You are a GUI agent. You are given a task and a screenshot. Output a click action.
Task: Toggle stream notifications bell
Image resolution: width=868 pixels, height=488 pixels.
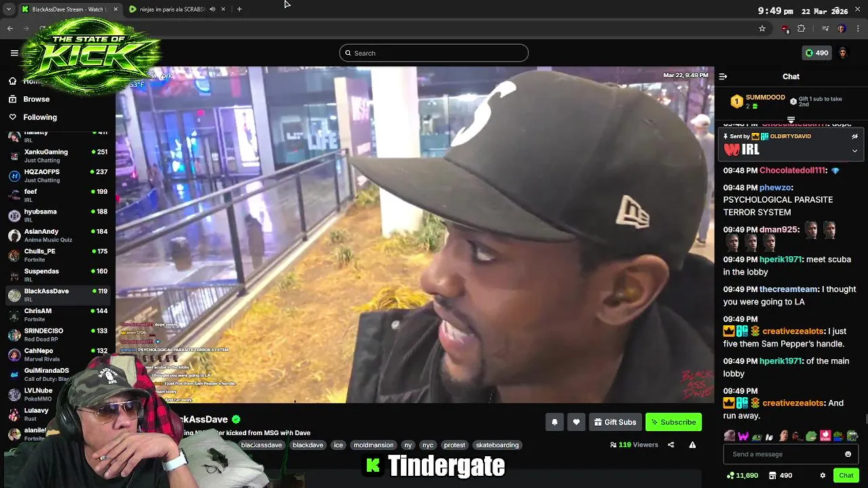click(554, 422)
